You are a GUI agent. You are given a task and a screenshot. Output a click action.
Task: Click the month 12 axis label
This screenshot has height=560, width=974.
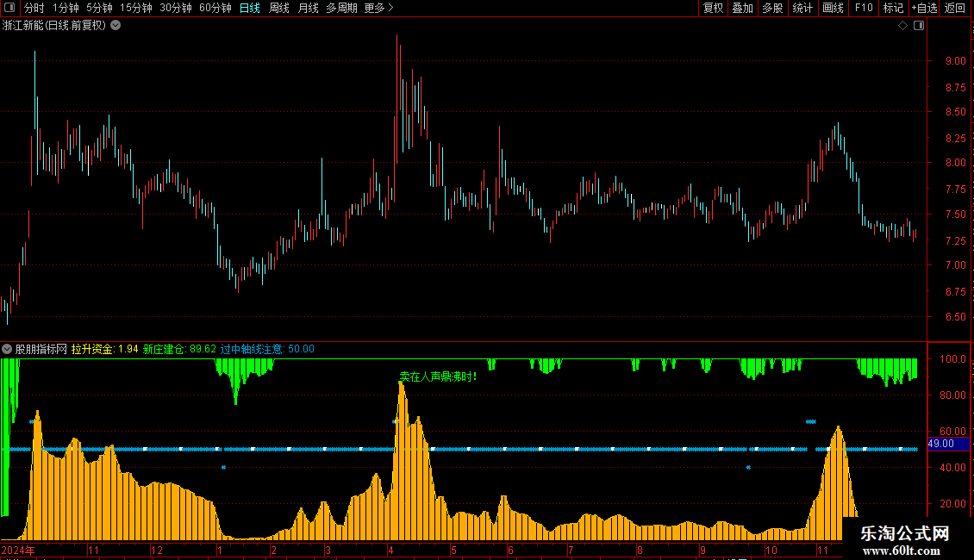click(157, 550)
